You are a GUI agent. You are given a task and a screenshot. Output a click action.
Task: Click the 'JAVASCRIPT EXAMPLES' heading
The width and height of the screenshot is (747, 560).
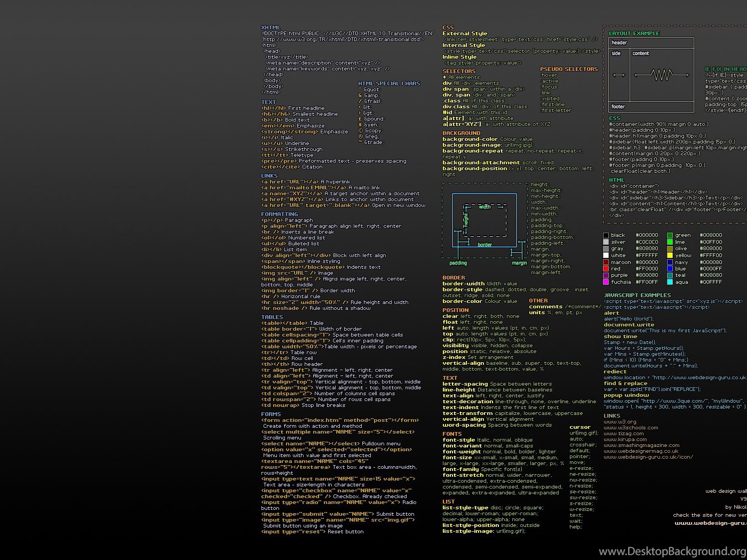637,295
